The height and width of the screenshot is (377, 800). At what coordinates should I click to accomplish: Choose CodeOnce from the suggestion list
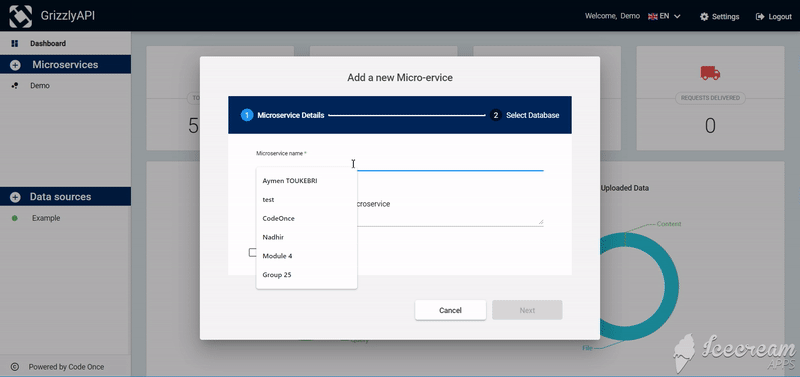[x=307, y=218]
